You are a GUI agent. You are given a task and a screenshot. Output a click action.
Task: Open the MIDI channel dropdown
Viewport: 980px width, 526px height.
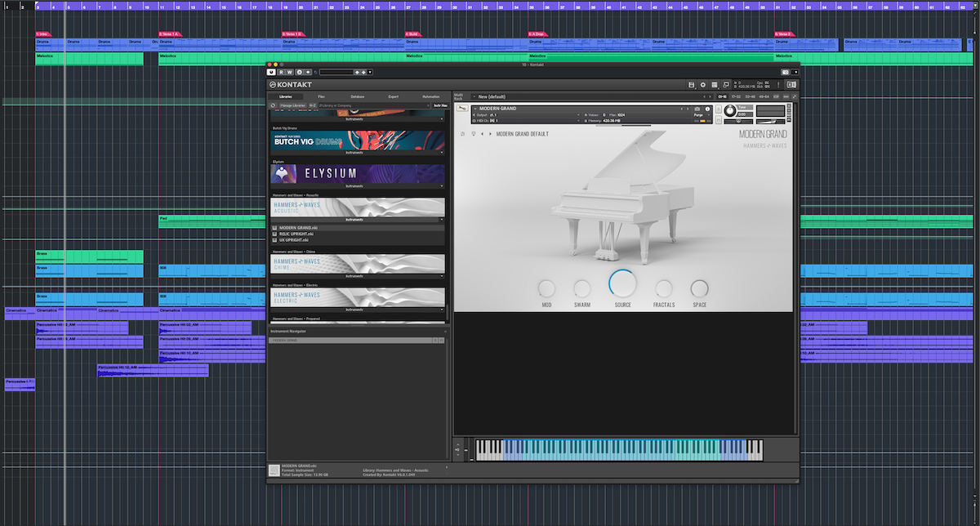coord(578,121)
